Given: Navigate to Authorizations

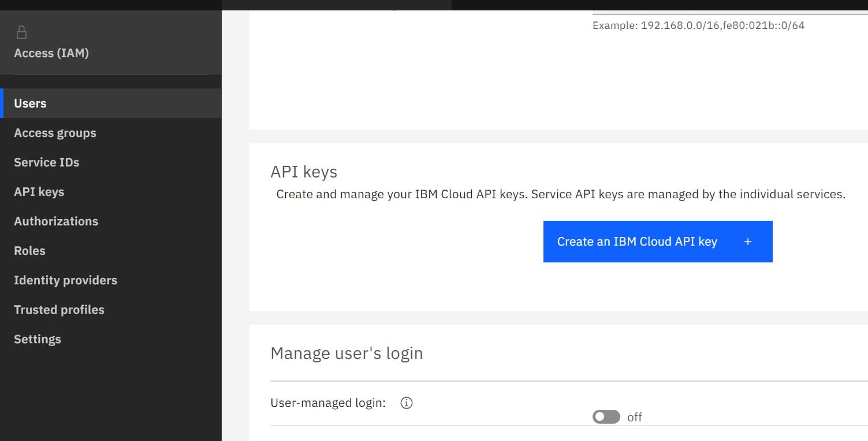Looking at the screenshot, I should point(111,221).
